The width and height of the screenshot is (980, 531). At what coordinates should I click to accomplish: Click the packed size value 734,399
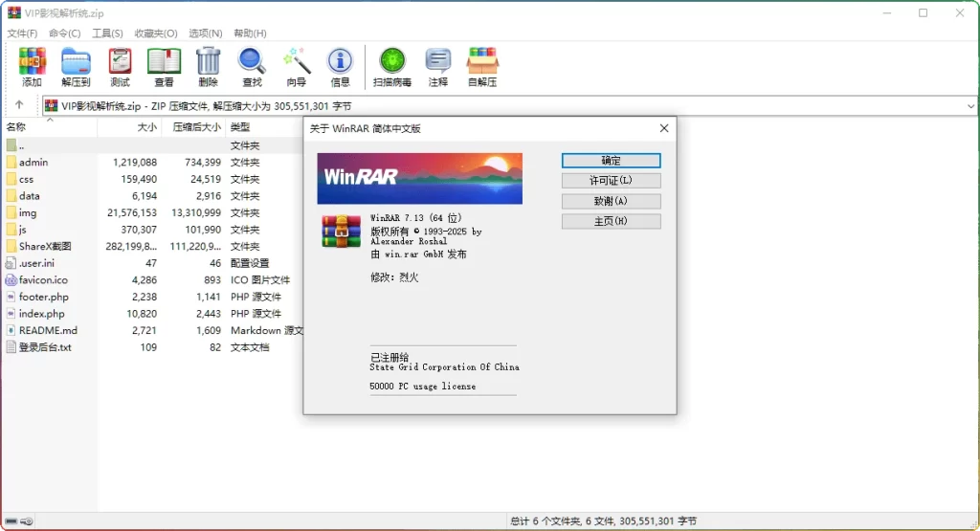pyautogui.click(x=203, y=163)
